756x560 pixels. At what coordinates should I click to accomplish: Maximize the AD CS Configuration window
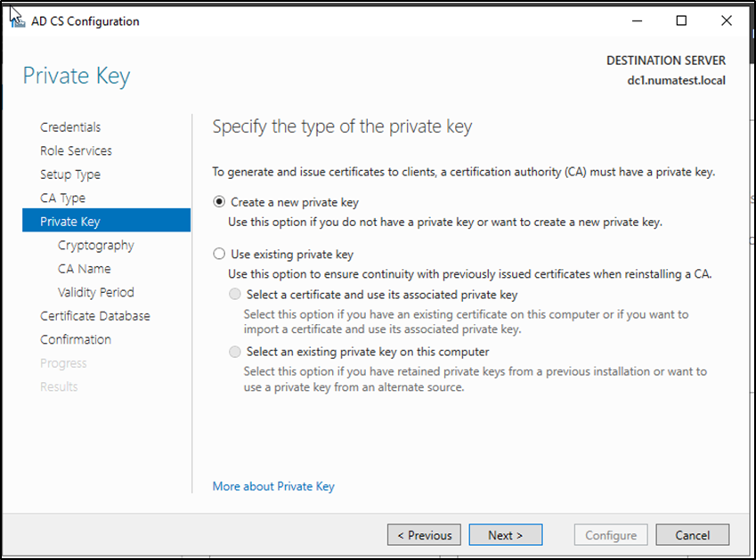click(681, 20)
